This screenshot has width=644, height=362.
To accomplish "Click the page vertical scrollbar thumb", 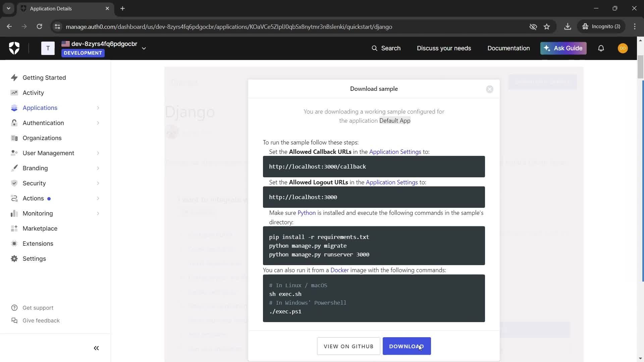I will pyautogui.click(x=640, y=67).
